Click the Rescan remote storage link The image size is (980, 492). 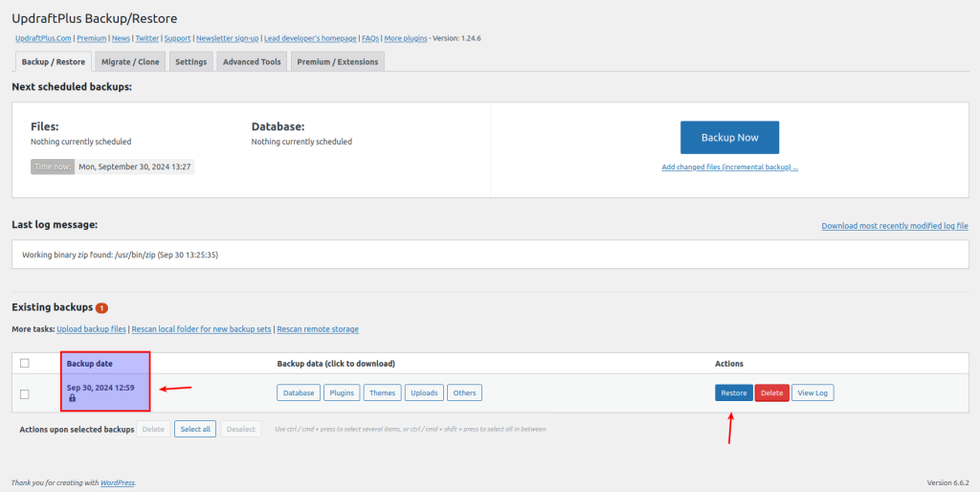pyautogui.click(x=318, y=329)
